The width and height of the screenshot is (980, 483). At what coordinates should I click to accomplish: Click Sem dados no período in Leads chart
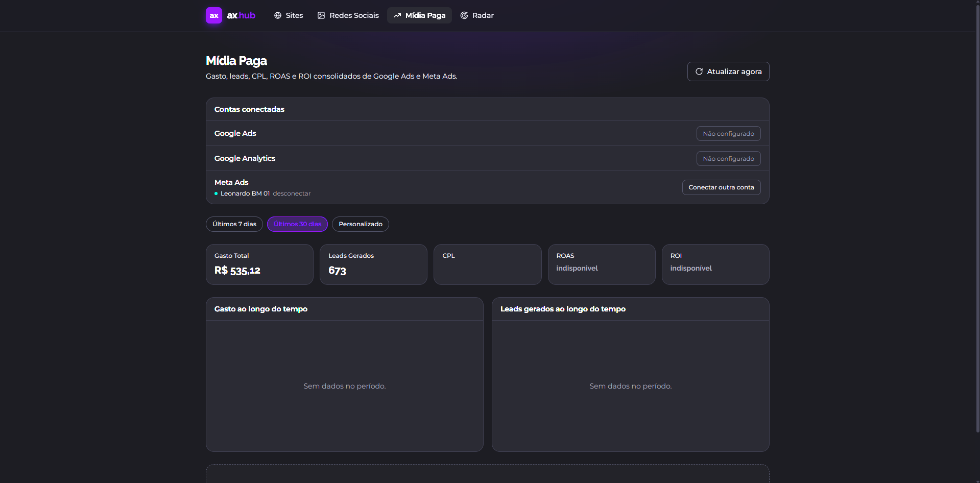tap(631, 386)
